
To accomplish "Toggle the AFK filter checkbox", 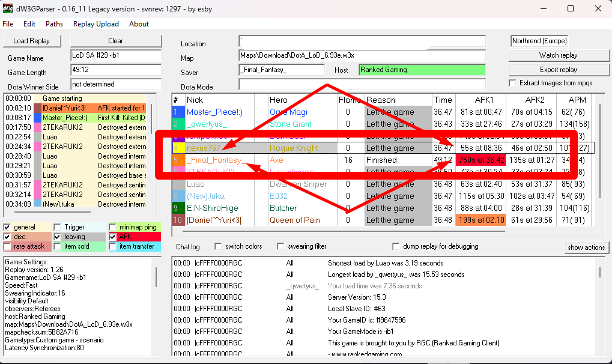I will (x=112, y=237).
